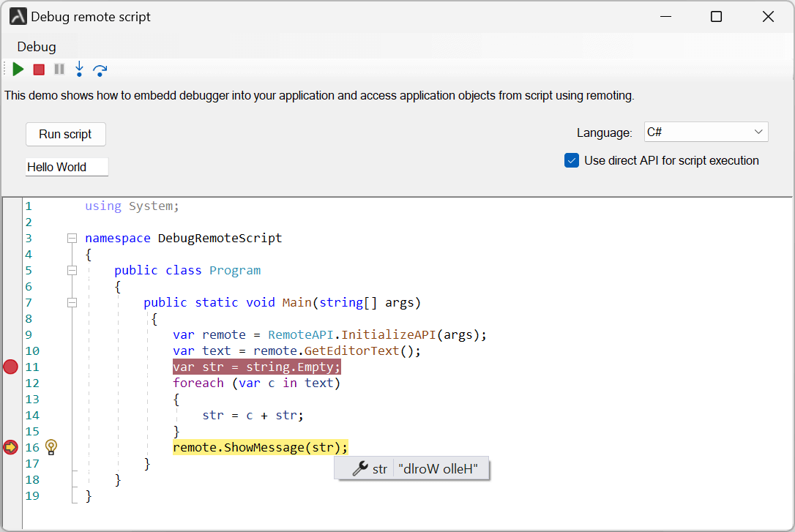
Task: Uncheck Use direct API for script execution
Action: [572, 160]
